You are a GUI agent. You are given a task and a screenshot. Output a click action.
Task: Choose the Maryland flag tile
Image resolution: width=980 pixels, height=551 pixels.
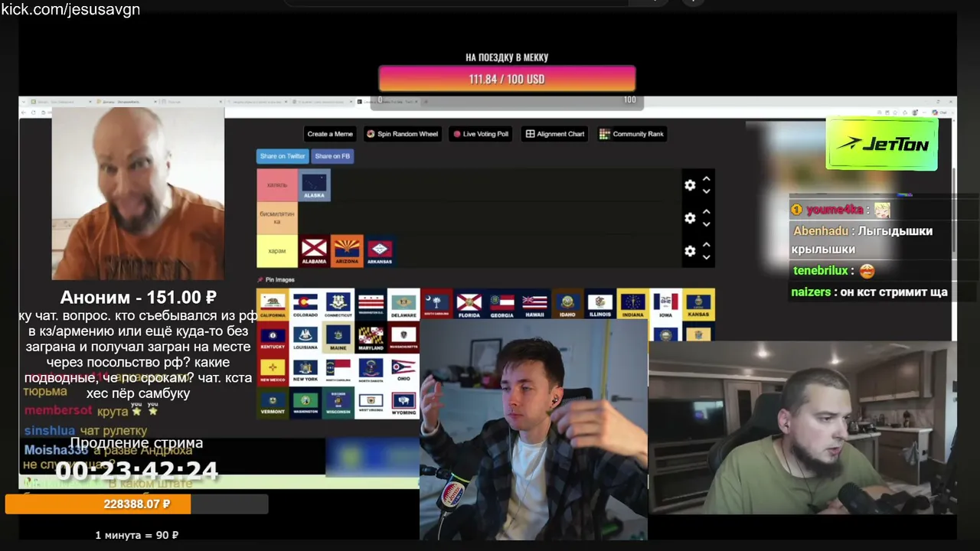click(x=371, y=337)
